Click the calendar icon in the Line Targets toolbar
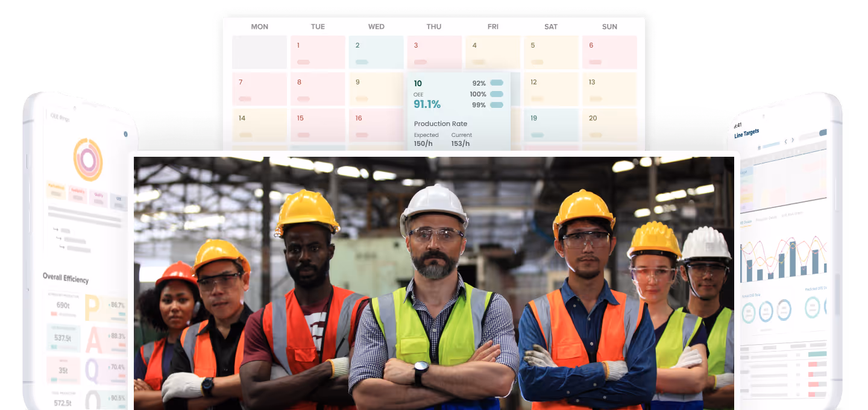Viewport: 868px width, 410px height. point(759,148)
